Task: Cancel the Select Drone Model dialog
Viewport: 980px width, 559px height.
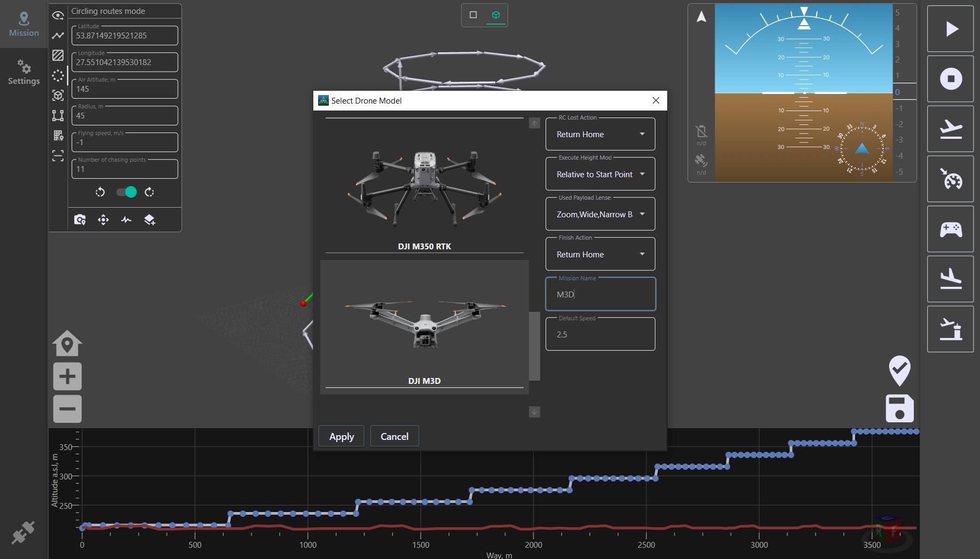Action: (x=394, y=436)
